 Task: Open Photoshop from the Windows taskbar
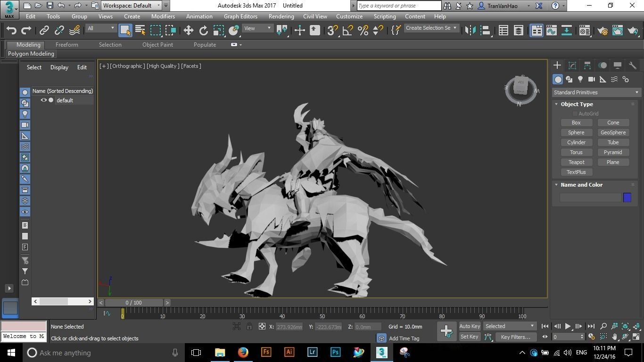[x=335, y=352]
